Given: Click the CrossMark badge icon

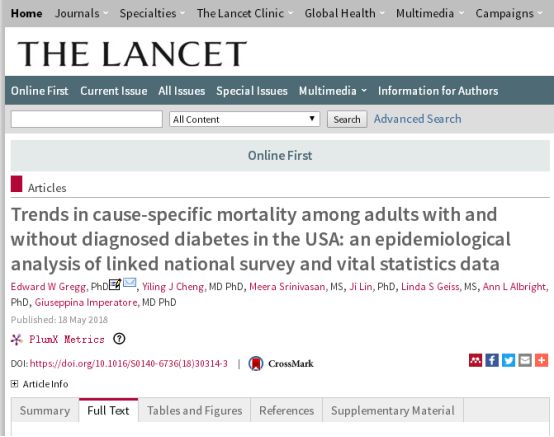Looking at the screenshot, I should pos(256,364).
